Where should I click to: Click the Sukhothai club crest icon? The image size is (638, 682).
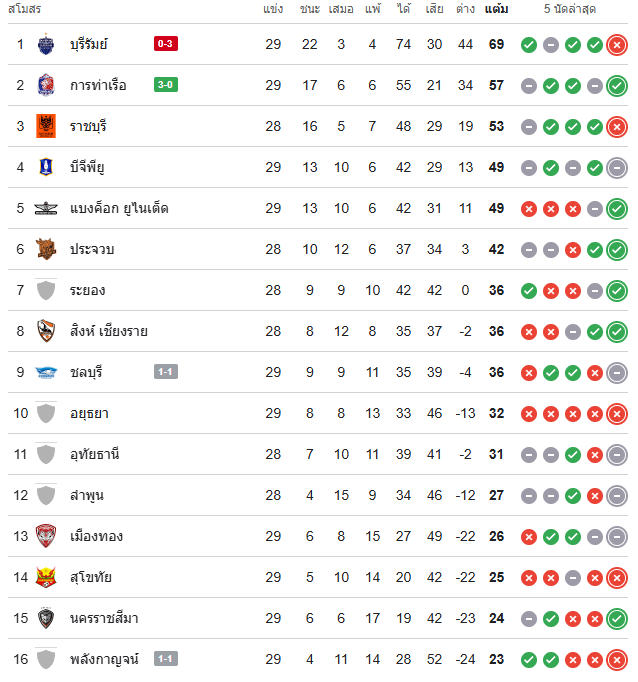(x=46, y=577)
